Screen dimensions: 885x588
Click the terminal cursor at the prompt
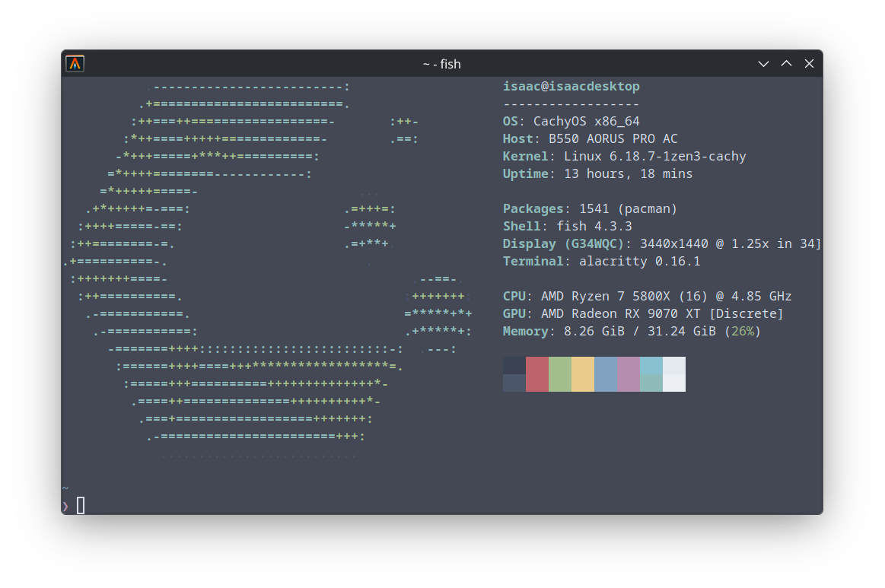[81, 506]
